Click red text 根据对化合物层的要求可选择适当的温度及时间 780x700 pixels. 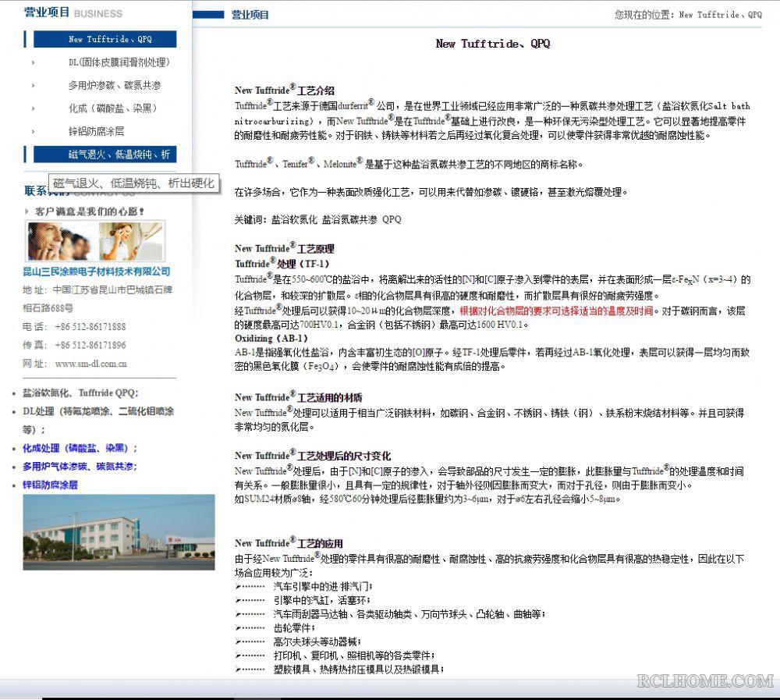[x=556, y=311]
